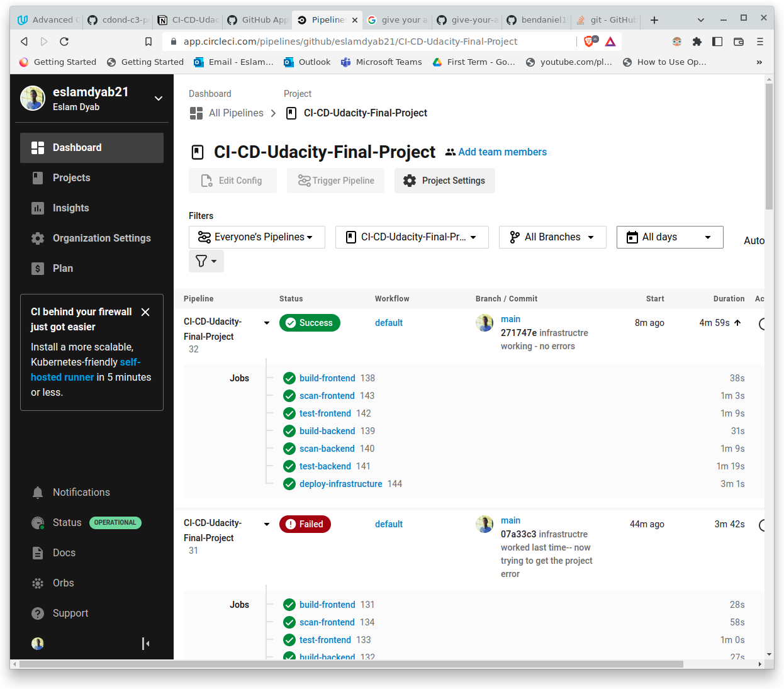The width and height of the screenshot is (784, 689).
Task: Click the address bar URL field
Action: pos(350,42)
